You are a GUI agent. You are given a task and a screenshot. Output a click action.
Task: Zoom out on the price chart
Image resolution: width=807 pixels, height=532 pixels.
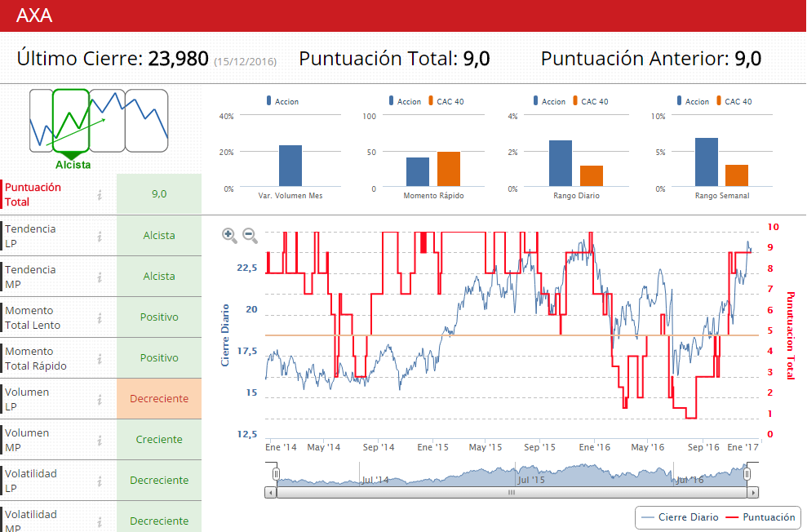coord(251,236)
